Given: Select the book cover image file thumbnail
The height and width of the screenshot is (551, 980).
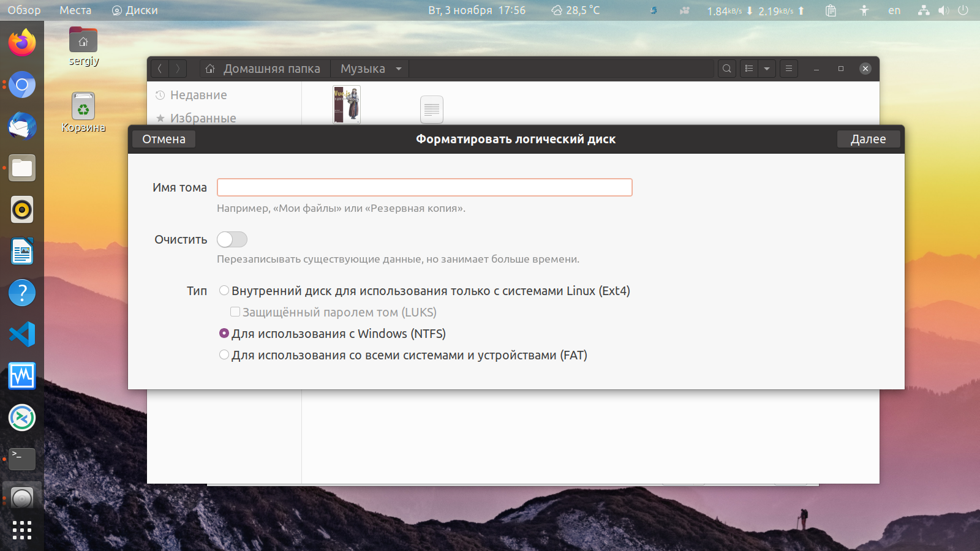Looking at the screenshot, I should coord(347,105).
